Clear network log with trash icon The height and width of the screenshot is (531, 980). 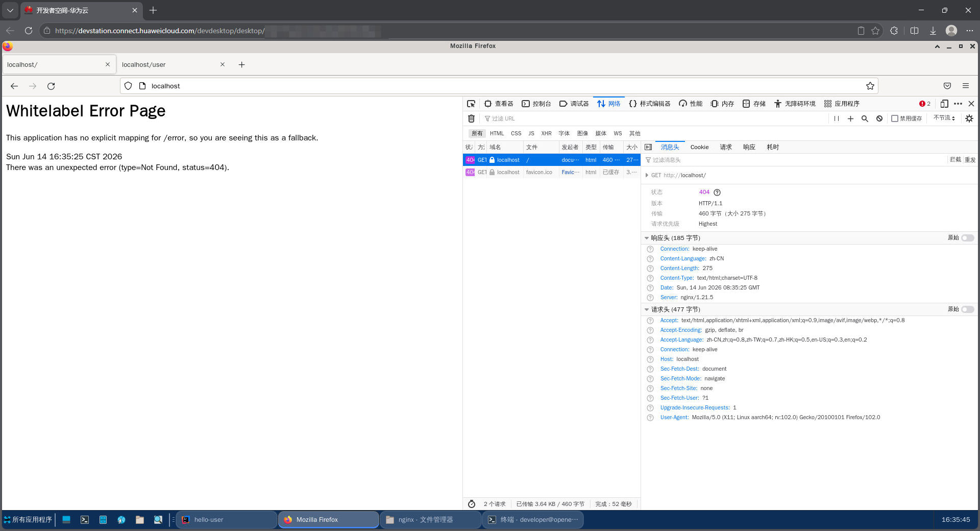point(471,118)
